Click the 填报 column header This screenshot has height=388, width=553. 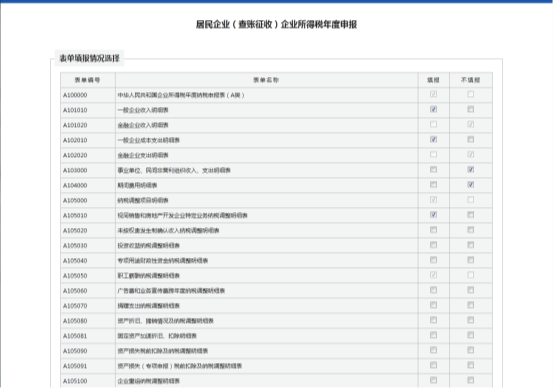[433, 80]
